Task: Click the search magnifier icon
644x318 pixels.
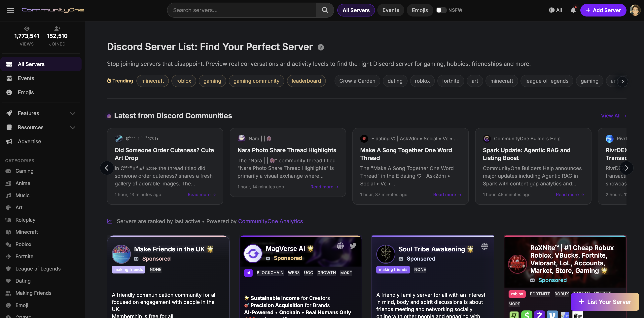Action: click(325, 10)
